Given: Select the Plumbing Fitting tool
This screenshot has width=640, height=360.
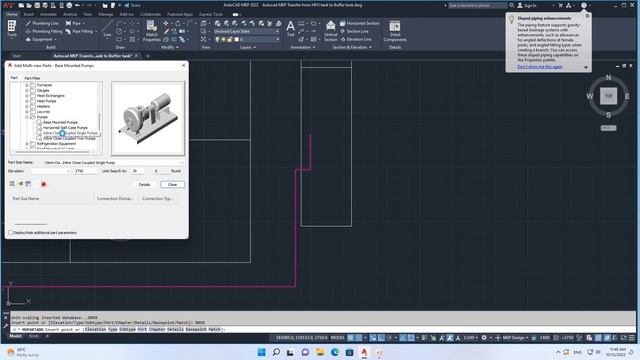Looking at the screenshot, I should coord(44,31).
